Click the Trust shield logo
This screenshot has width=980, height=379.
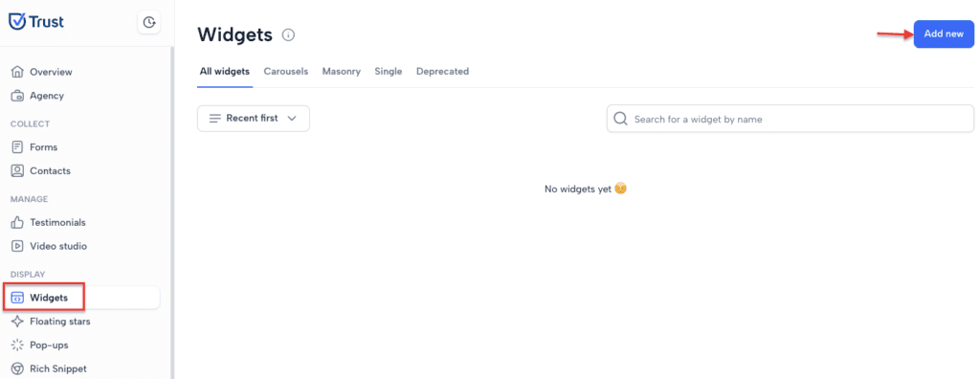17,22
